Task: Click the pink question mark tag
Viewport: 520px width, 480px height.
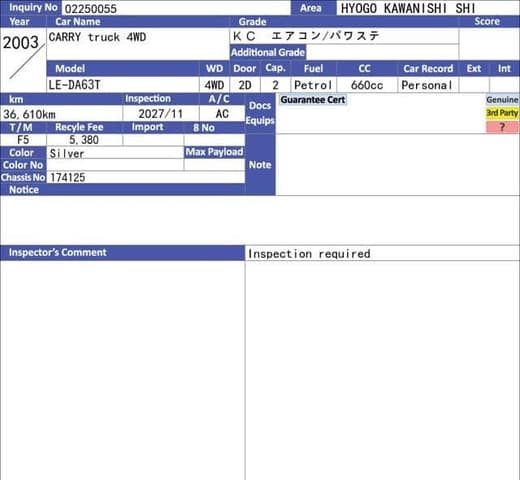Action: (x=502, y=127)
